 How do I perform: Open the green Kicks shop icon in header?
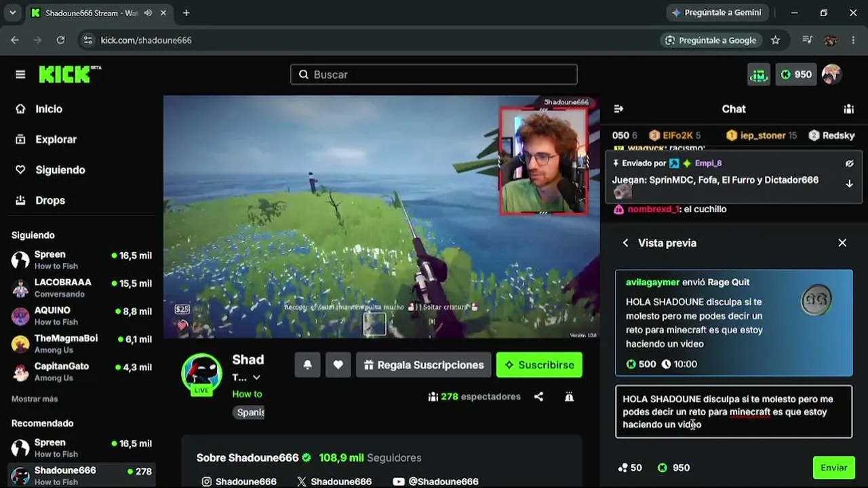click(x=759, y=75)
